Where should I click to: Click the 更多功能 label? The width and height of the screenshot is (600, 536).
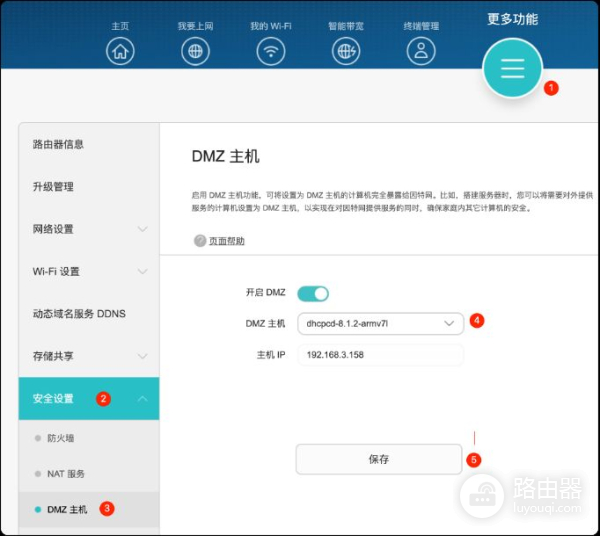(x=513, y=19)
